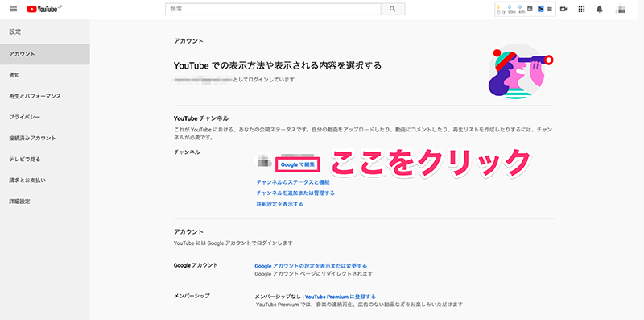Open the notifications bell
This screenshot has height=320, width=644.
point(600,9)
